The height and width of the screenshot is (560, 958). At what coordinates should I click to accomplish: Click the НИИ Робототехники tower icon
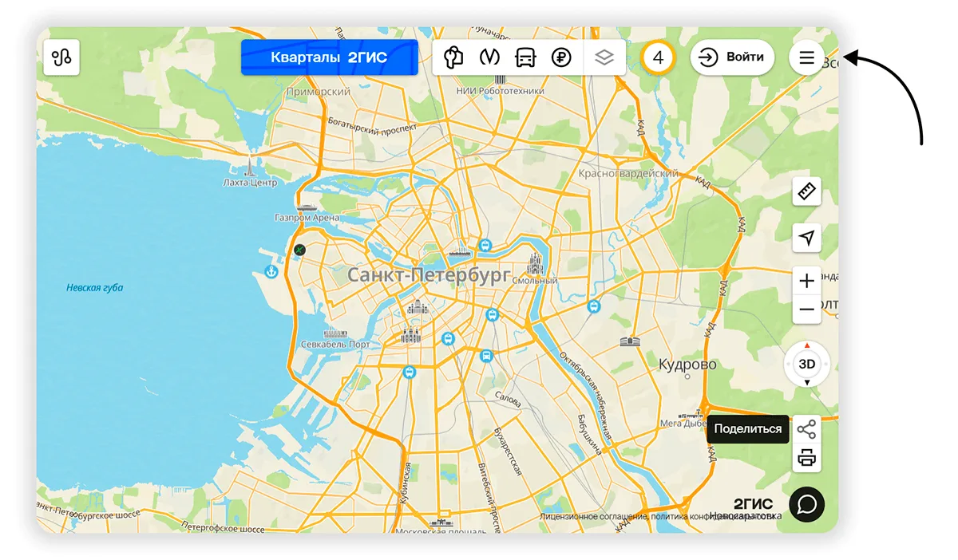[x=500, y=79]
